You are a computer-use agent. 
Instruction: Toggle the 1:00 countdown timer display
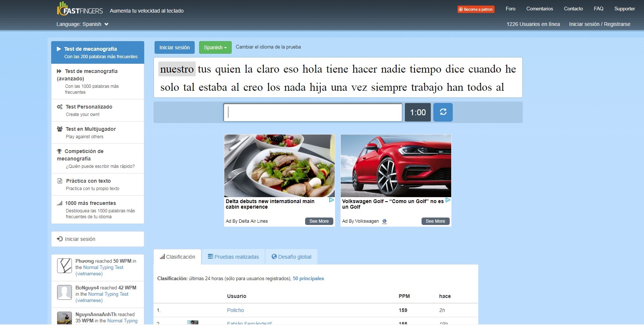click(x=417, y=112)
